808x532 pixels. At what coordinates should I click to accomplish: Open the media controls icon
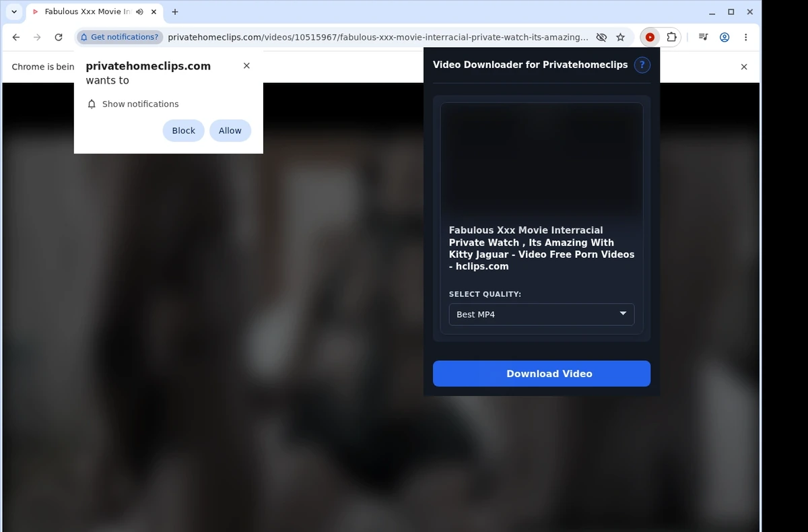703,37
